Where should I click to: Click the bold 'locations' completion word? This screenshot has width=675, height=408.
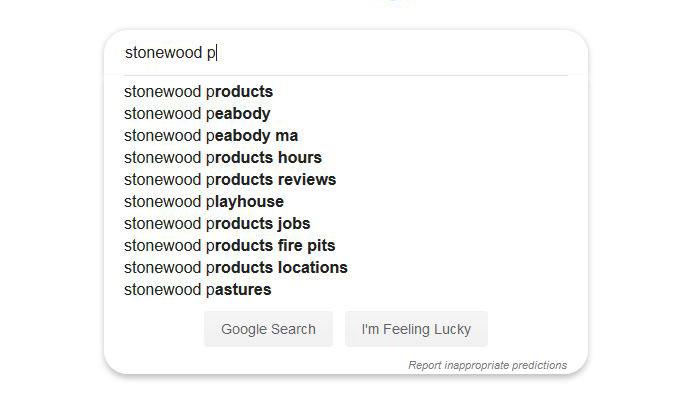[x=313, y=268]
